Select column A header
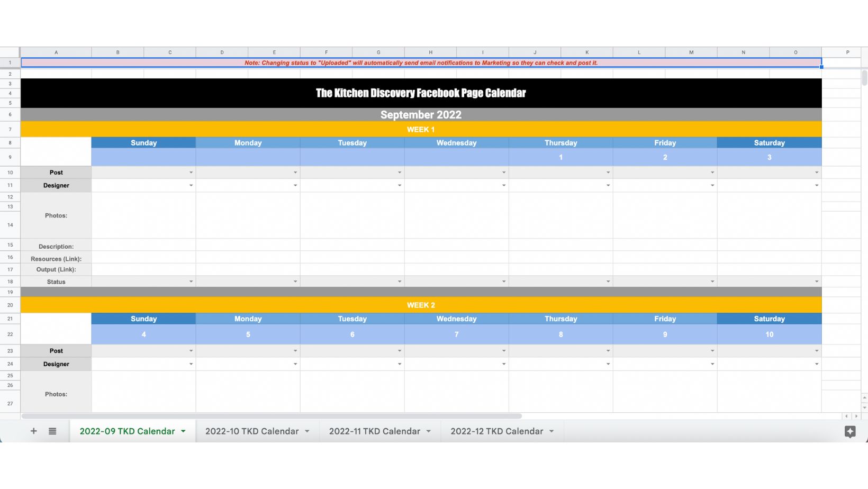The height and width of the screenshot is (489, 868). 56,52
